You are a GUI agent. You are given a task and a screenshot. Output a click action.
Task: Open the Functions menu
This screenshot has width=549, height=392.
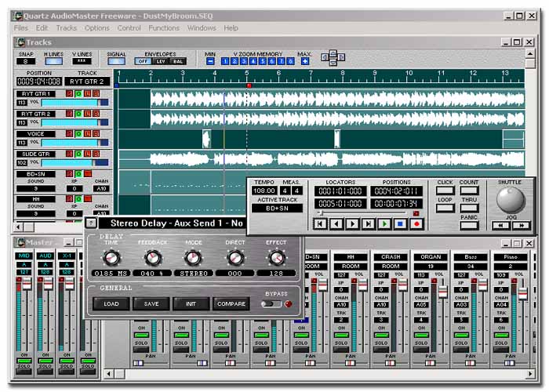[x=164, y=28]
